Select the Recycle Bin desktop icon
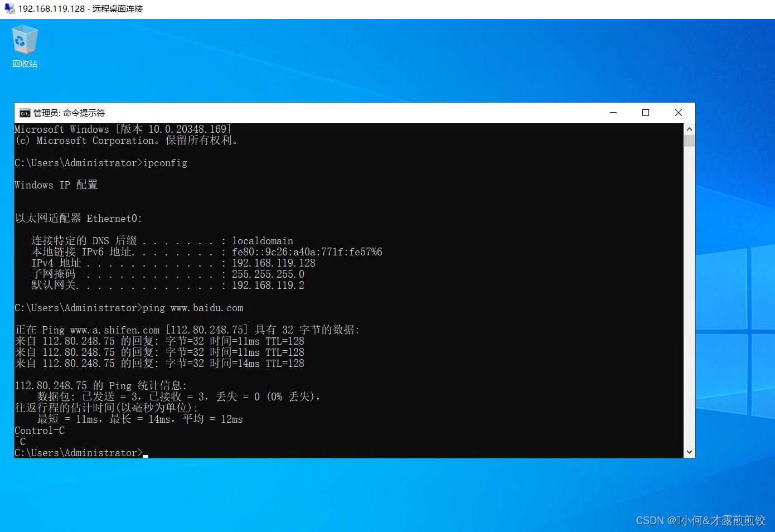Viewport: 775px width, 532px height. pyautogui.click(x=25, y=46)
